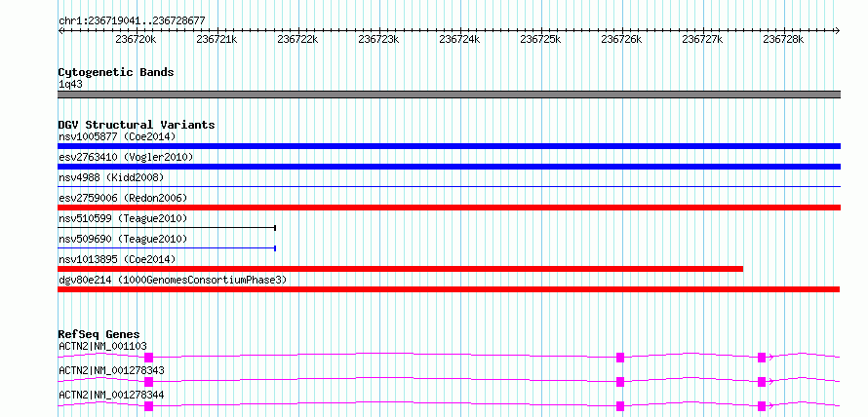The height and width of the screenshot is (417, 868).
Task: Select NM_001278343 exon near 236726k
Action: coord(620,382)
